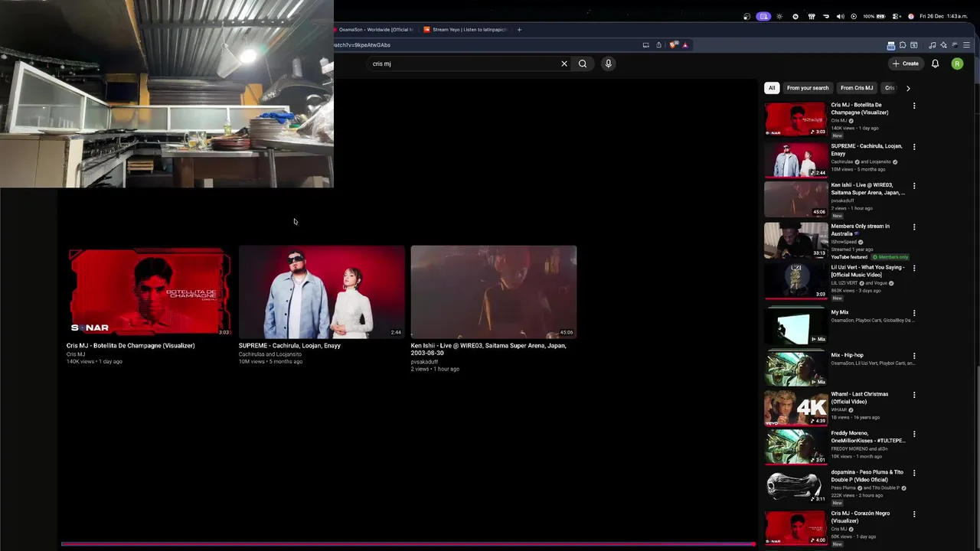Viewport: 980px width, 551px height.
Task: Open more options for Corazón Negro video
Action: coord(914,514)
